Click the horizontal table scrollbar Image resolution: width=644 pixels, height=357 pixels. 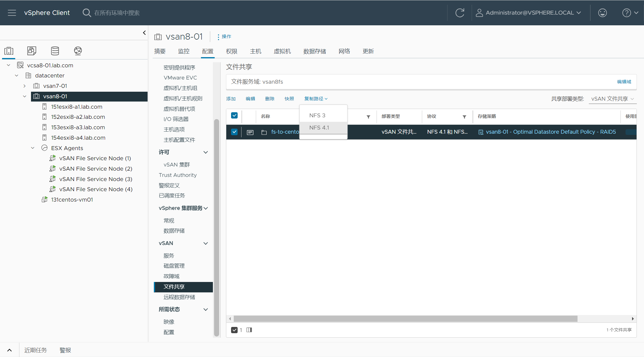[405, 319]
